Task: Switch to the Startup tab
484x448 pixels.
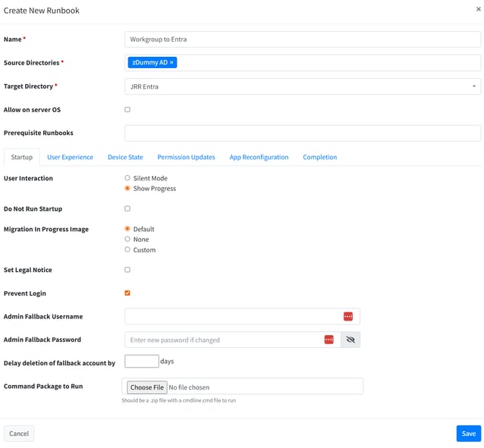Action: click(x=21, y=157)
